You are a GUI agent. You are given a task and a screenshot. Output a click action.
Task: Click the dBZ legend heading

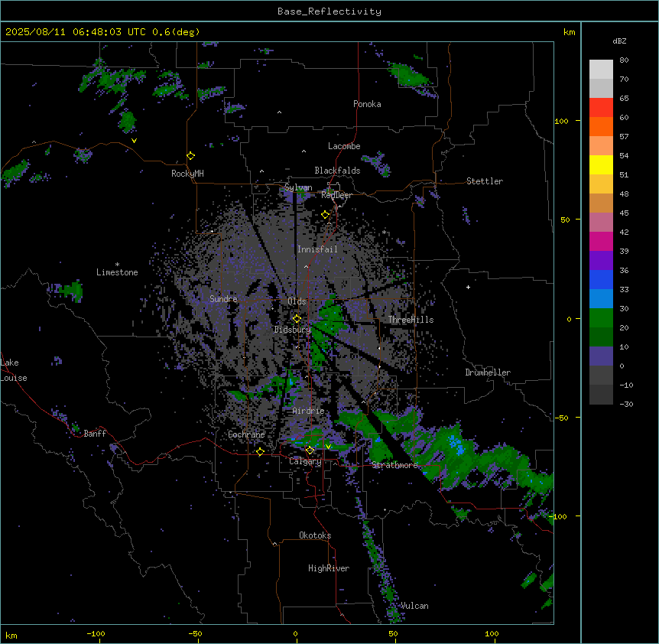[x=619, y=41]
